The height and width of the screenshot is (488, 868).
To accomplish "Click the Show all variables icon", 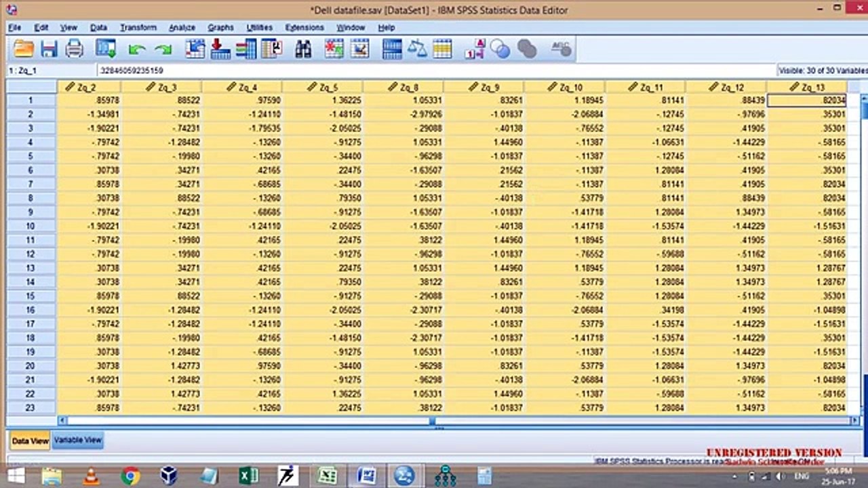I will coord(527,49).
